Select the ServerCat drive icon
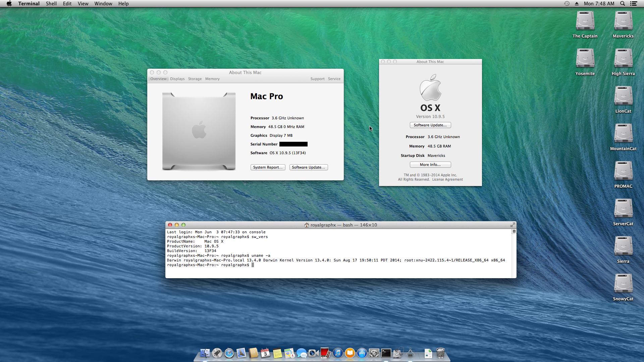The width and height of the screenshot is (644, 362). [623, 208]
